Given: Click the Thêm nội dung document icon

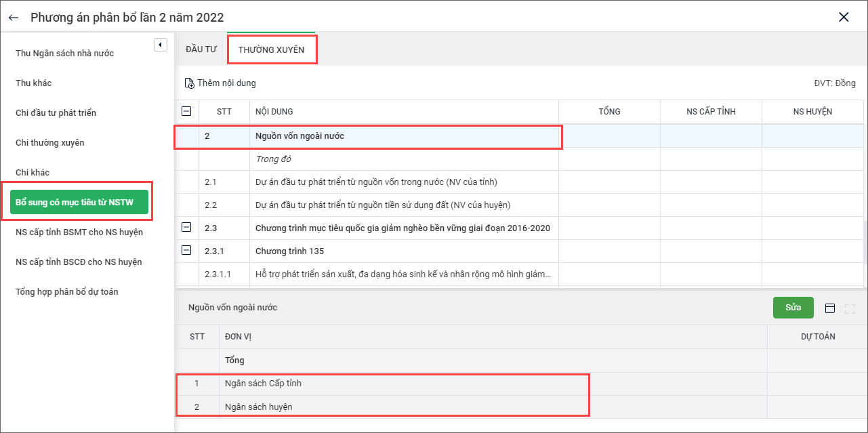Looking at the screenshot, I should [190, 83].
